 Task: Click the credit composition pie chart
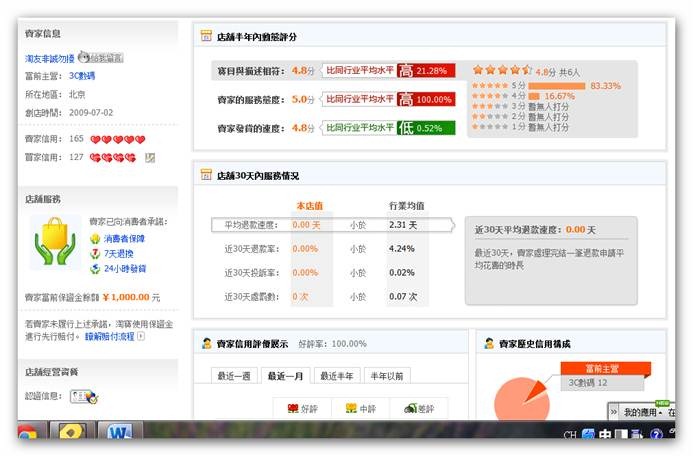coord(522,399)
